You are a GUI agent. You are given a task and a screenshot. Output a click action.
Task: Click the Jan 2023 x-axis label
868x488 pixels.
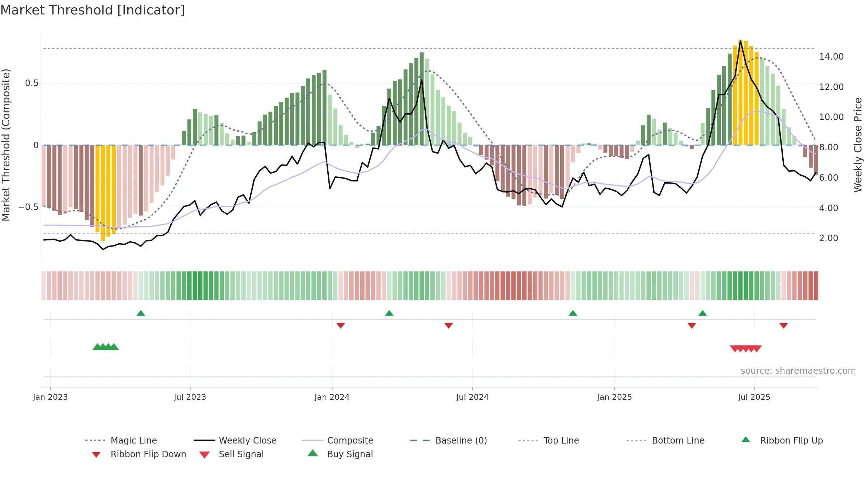(50, 397)
